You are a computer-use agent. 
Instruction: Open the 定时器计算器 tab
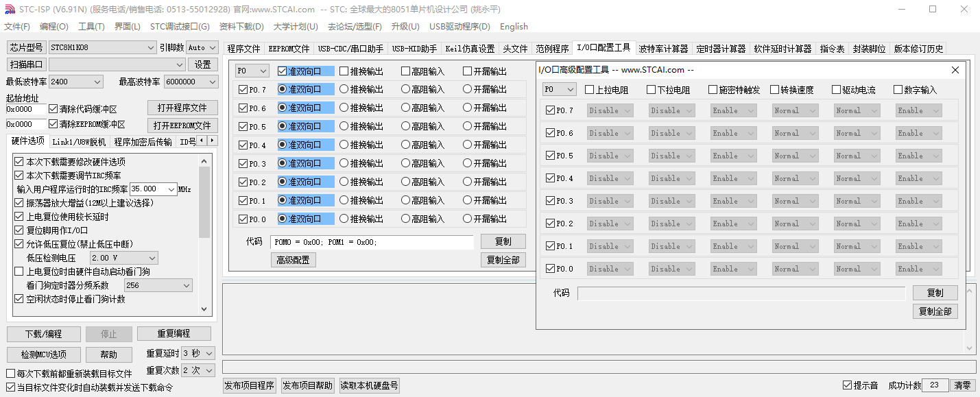[721, 49]
